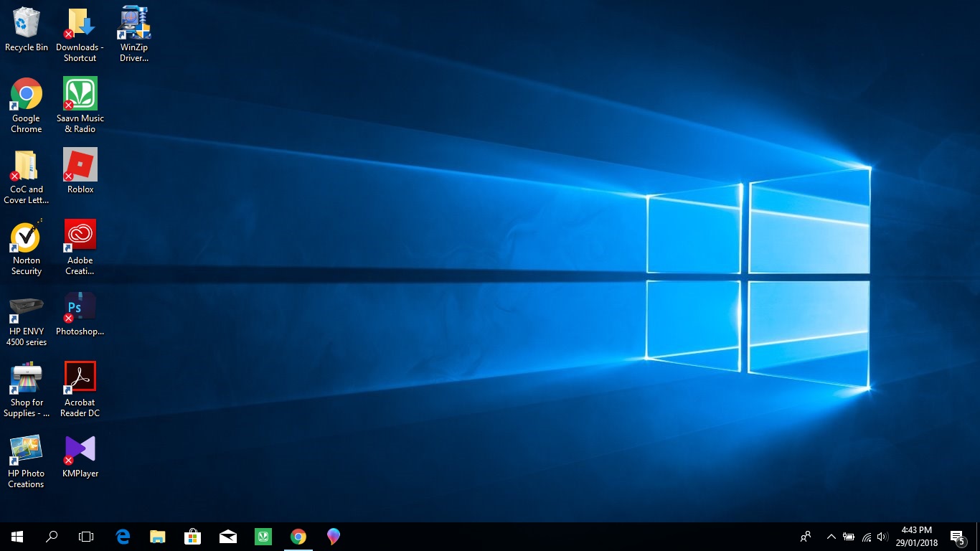This screenshot has width=980, height=551.
Task: Open Action Center notifications icon
Action: [958, 537]
